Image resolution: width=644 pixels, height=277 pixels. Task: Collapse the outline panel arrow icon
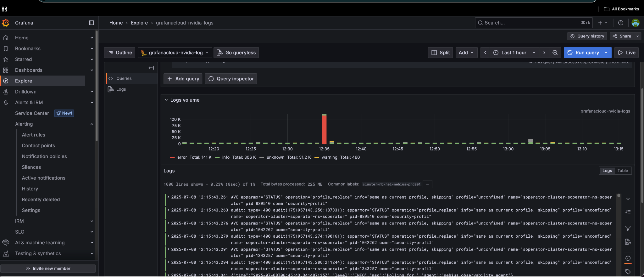[151, 68]
